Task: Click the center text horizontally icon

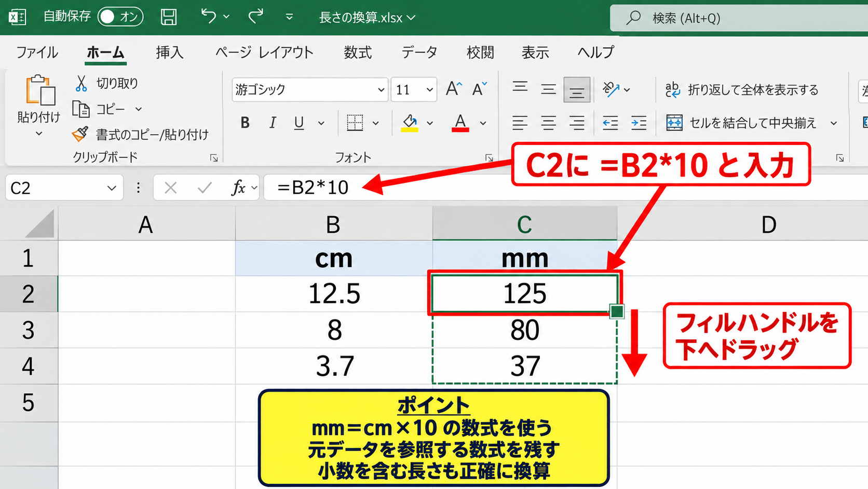Action: click(x=548, y=123)
